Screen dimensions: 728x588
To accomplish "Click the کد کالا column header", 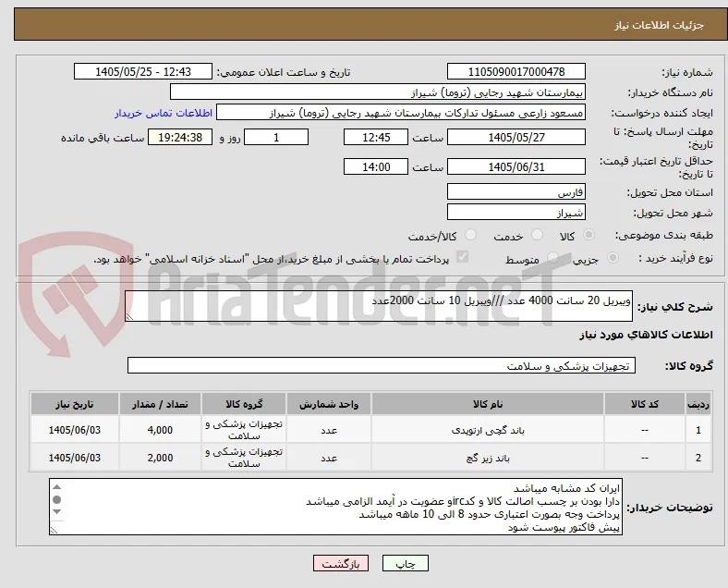I will coord(645,404).
